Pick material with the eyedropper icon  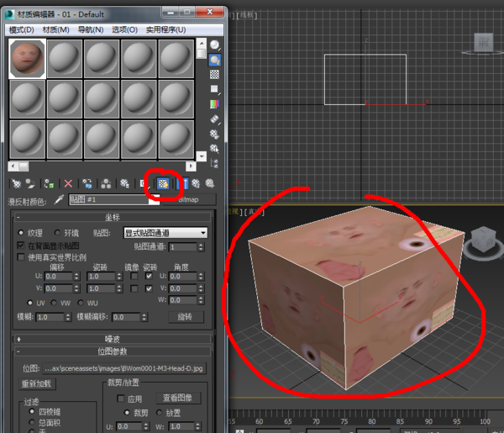59,200
